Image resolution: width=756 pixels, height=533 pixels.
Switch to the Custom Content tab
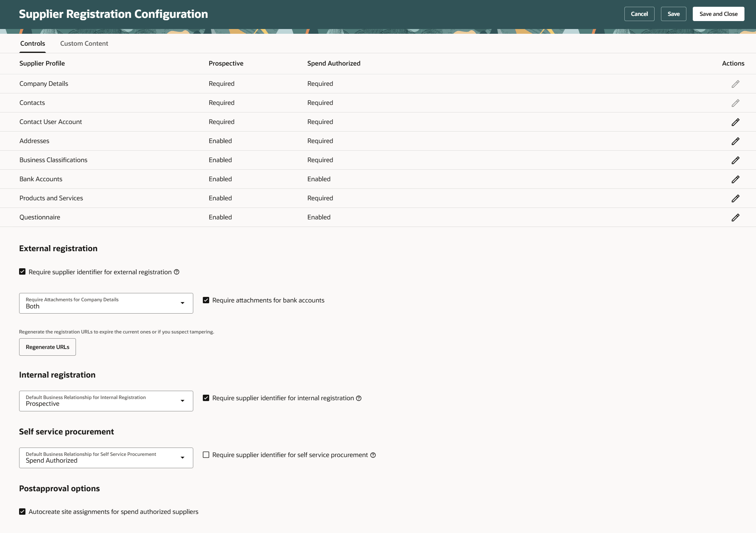click(x=84, y=43)
